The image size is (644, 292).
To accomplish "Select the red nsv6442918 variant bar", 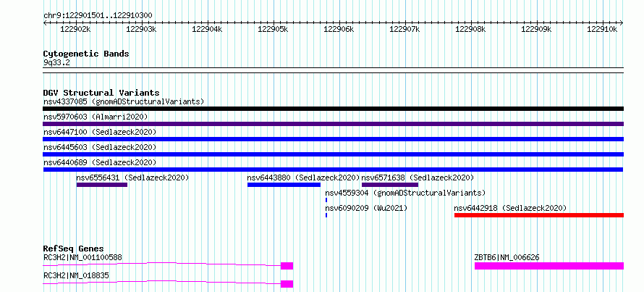I will click(x=539, y=215).
